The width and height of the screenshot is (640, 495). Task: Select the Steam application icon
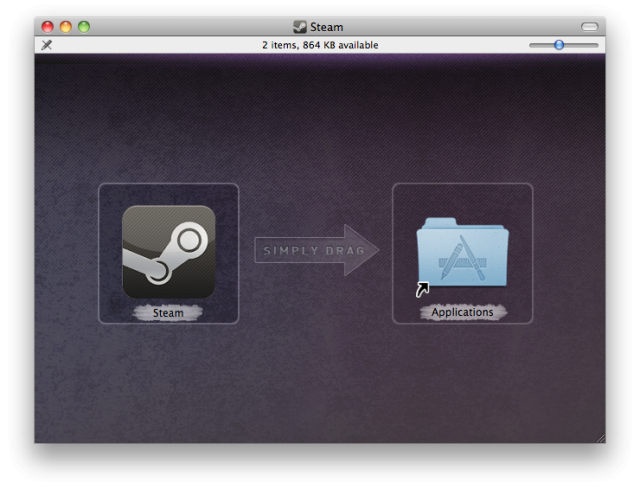point(169,252)
